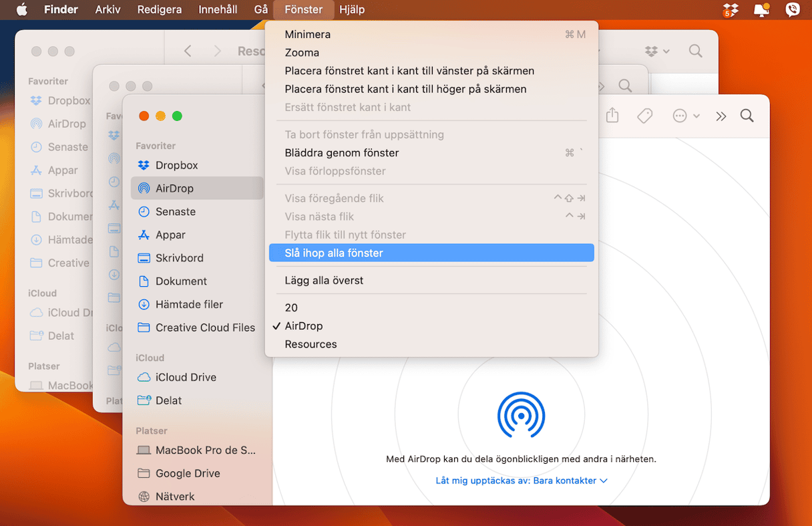Image resolution: width=812 pixels, height=526 pixels.
Task: Click the Tags icon in AirDrop window toolbar
Action: [x=645, y=116]
